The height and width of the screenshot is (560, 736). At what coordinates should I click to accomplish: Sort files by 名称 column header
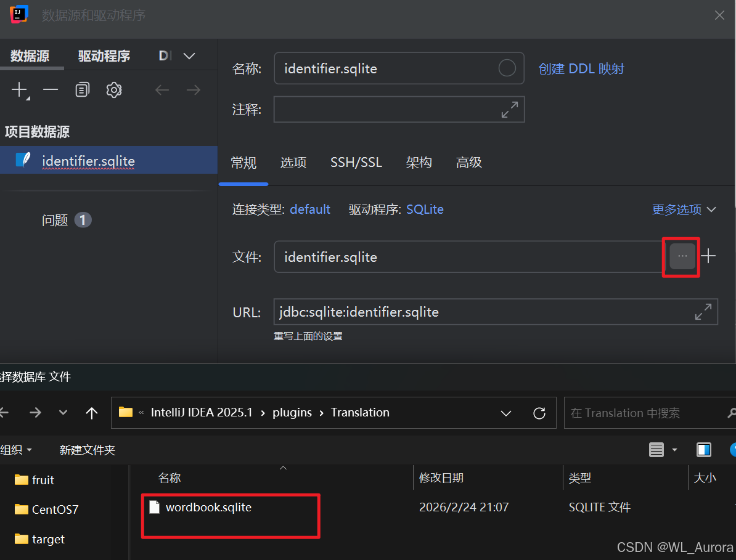[x=170, y=477]
